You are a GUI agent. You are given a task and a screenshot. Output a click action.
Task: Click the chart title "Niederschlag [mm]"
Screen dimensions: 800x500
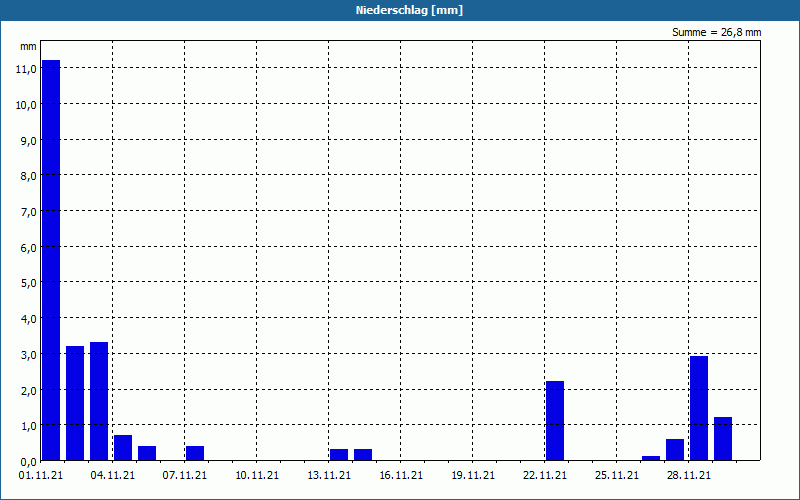[409, 10]
